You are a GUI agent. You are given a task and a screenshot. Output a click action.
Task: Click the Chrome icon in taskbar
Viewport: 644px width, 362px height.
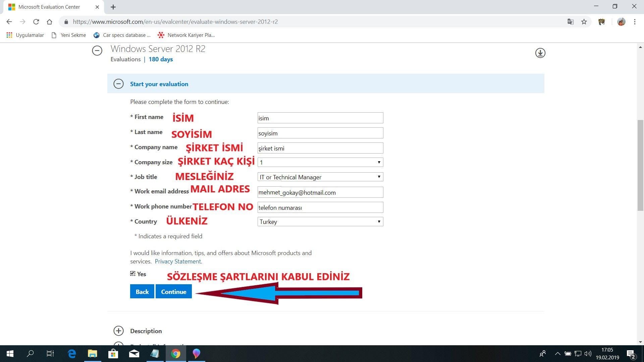176,354
